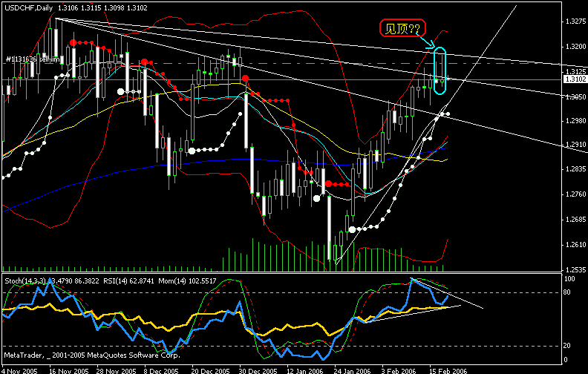Screen dimensions: 588x374
Task: Select the '#1131636 sell lim' order label
Action: point(33,59)
